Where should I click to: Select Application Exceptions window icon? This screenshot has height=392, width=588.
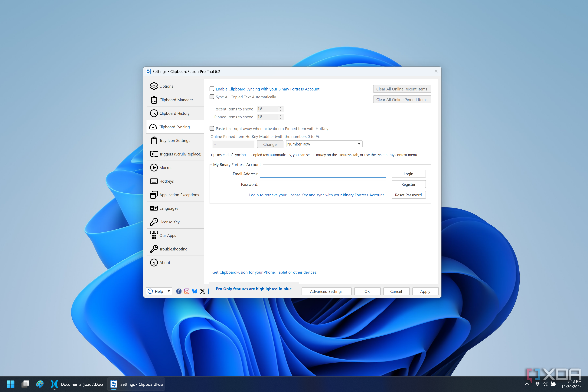point(154,195)
